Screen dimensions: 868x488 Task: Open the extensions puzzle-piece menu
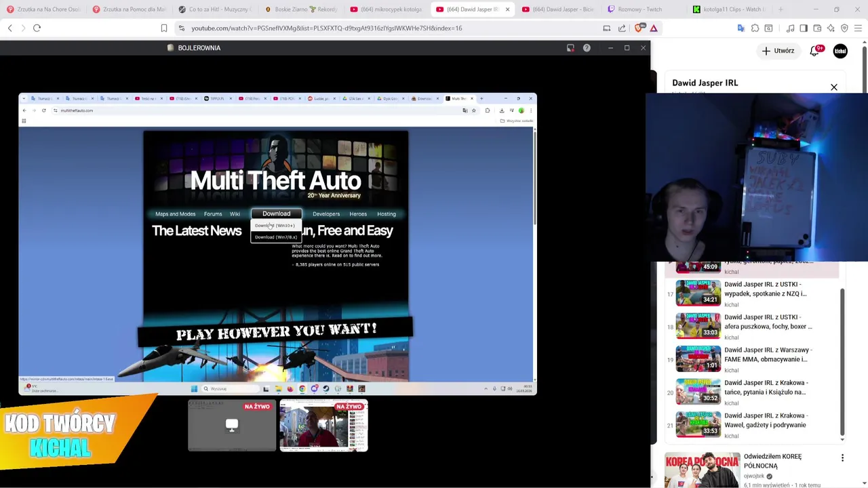click(755, 28)
